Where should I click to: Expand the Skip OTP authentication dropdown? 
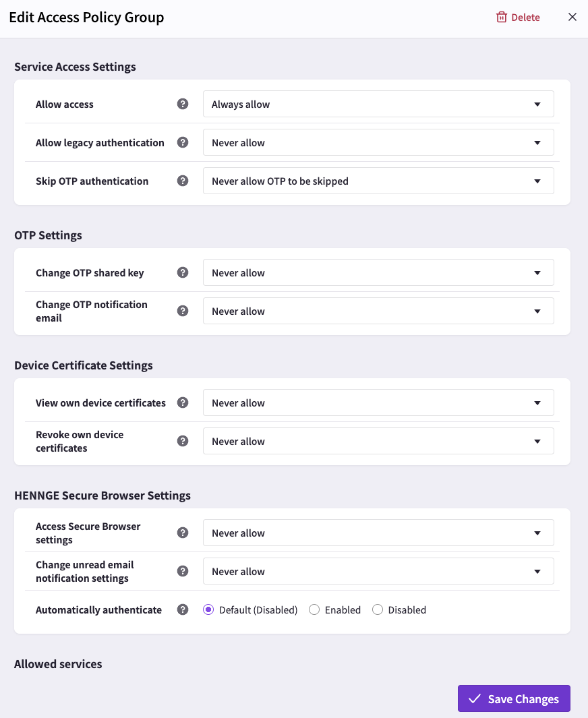(378, 181)
